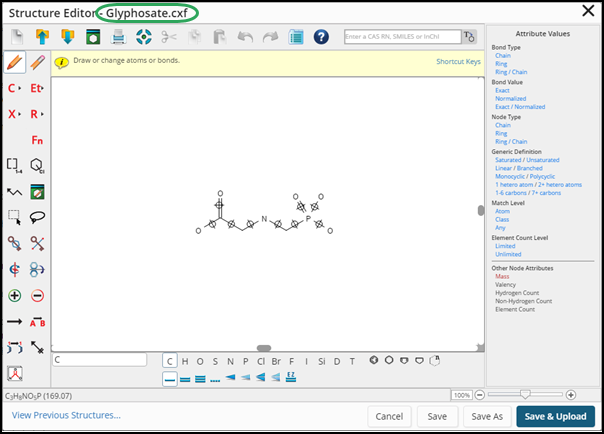The image size is (604, 434).
Task: Select the triple bond type
Action: (200, 379)
